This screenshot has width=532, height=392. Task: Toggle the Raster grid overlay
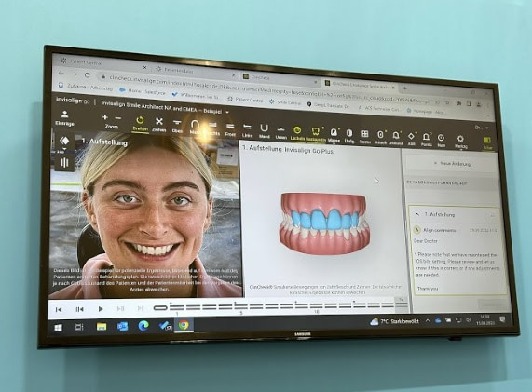tap(365, 137)
